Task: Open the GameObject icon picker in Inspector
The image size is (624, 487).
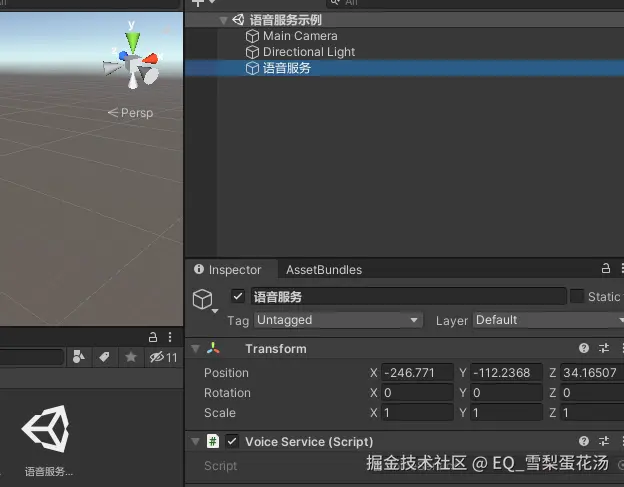Action: [205, 301]
